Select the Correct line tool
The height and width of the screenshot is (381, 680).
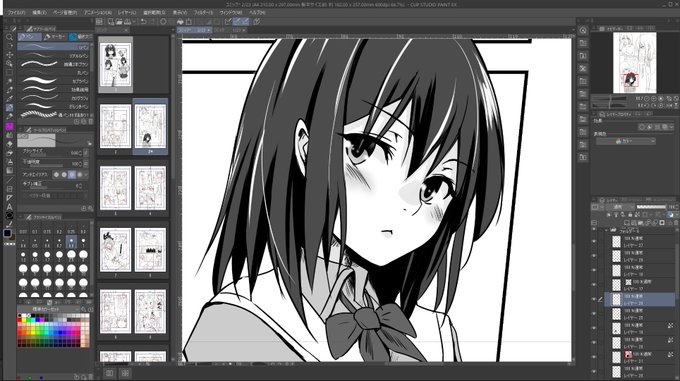(x=9, y=224)
